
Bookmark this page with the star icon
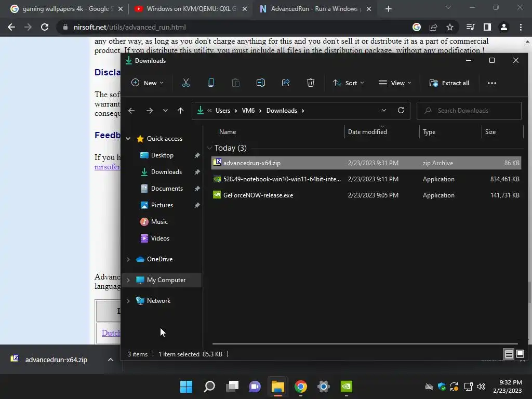pyautogui.click(x=449, y=27)
